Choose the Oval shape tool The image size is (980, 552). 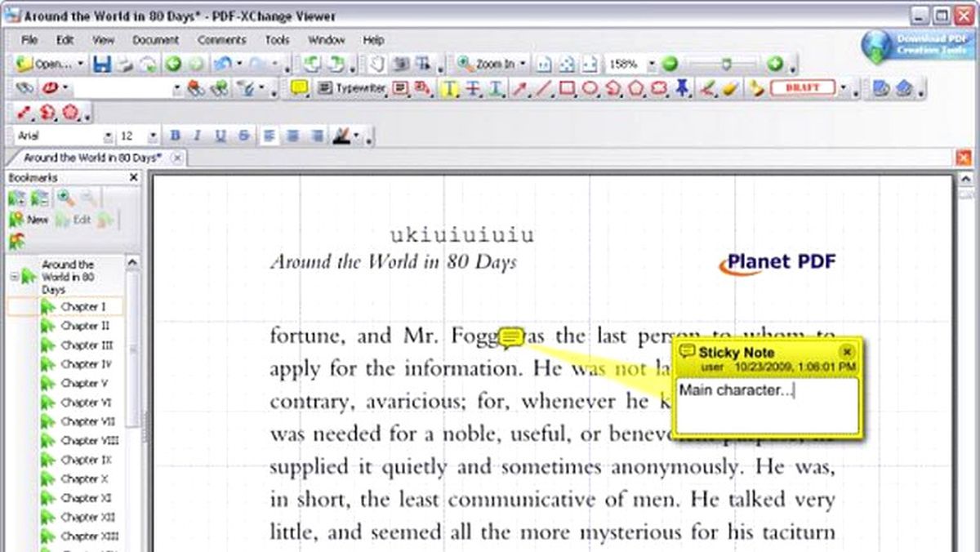point(590,87)
